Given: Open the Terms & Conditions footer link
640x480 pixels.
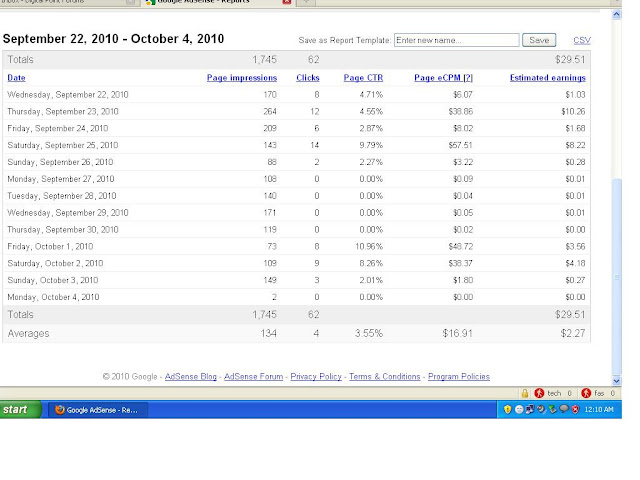Looking at the screenshot, I should pyautogui.click(x=384, y=376).
